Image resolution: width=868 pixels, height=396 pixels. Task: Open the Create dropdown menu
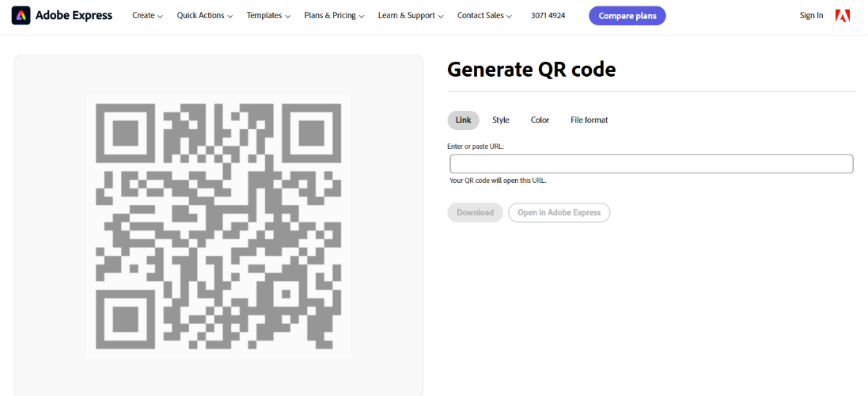[147, 16]
